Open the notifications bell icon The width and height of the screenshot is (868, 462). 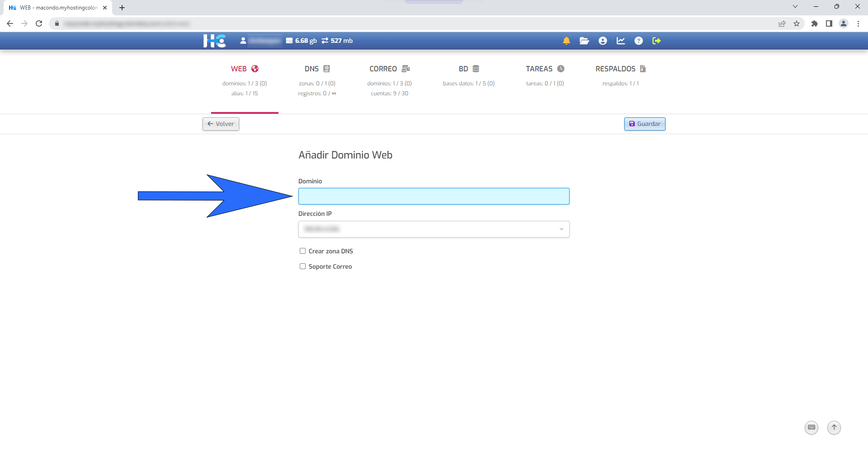566,41
